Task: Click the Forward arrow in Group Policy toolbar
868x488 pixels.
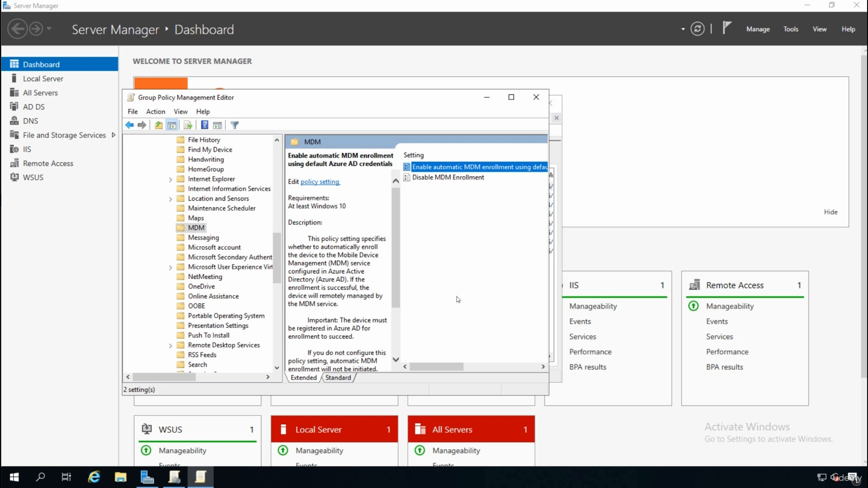Action: pos(142,125)
